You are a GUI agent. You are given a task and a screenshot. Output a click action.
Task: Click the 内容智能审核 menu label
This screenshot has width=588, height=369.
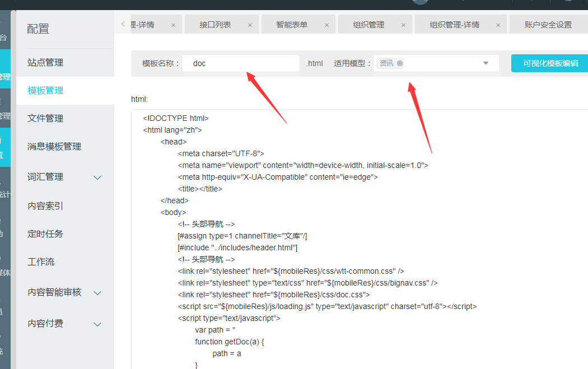(x=54, y=292)
